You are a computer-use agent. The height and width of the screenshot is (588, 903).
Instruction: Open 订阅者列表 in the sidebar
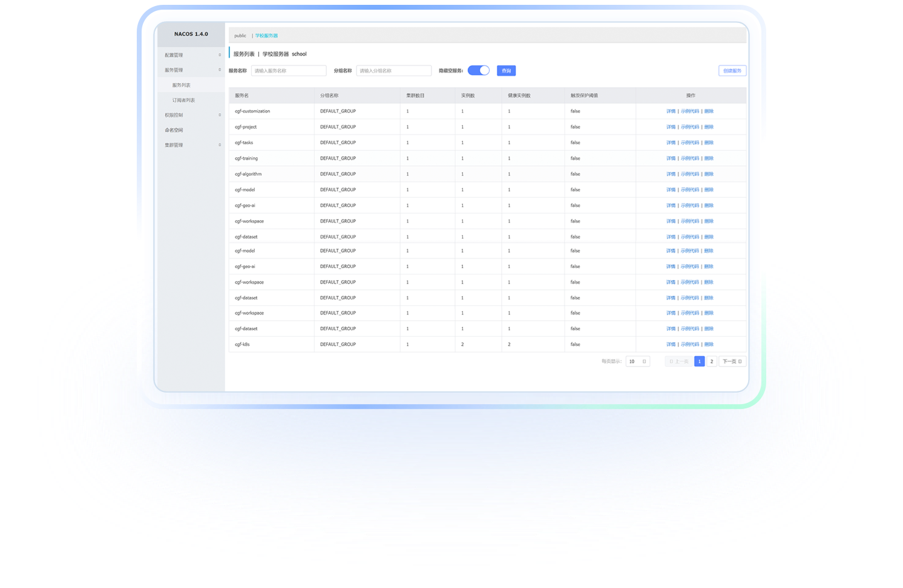click(x=183, y=100)
